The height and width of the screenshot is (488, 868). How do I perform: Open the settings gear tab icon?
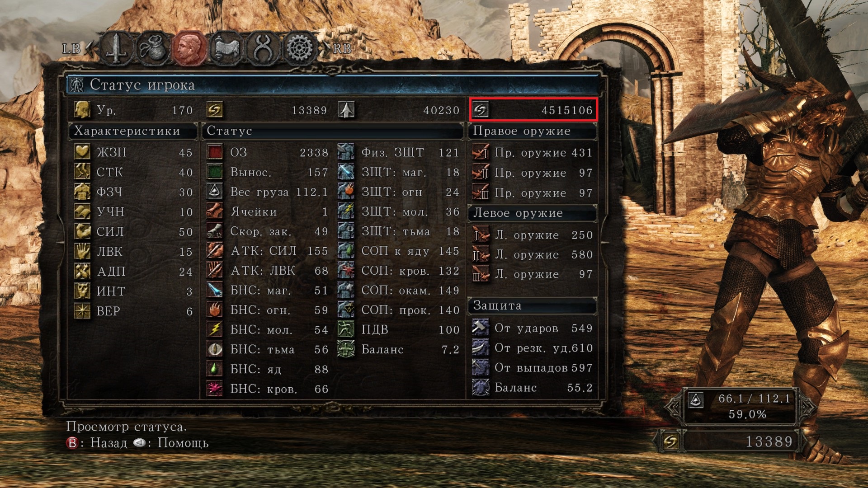click(x=299, y=47)
